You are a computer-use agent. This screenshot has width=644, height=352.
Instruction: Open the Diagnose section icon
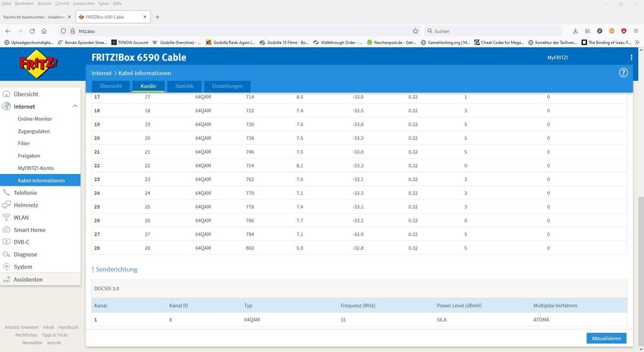pos(7,255)
